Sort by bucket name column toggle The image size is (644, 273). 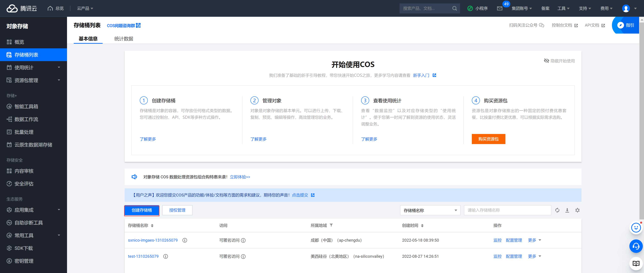click(x=152, y=226)
